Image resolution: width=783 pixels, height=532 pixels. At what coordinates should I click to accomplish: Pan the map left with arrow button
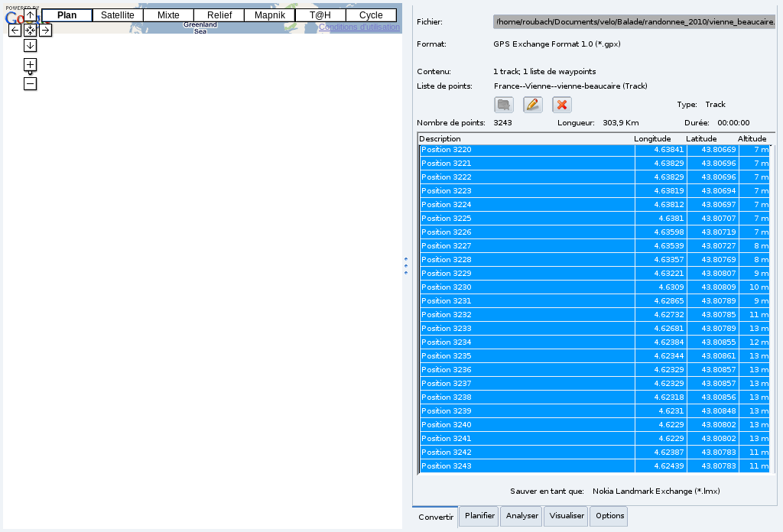click(x=15, y=31)
